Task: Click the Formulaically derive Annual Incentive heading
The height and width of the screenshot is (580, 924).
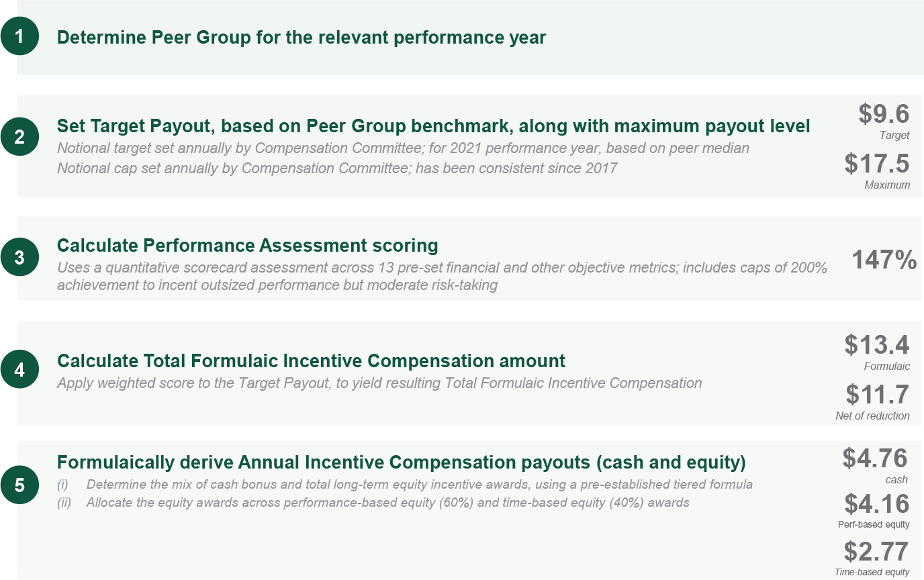Action: coord(402,463)
